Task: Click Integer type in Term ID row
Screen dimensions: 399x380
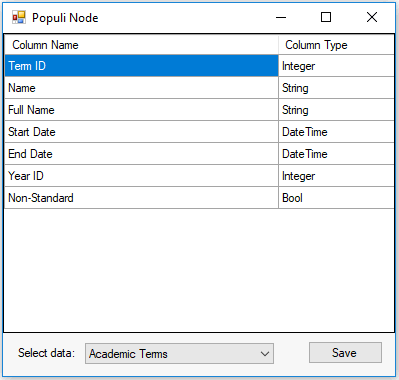Action: click(336, 66)
